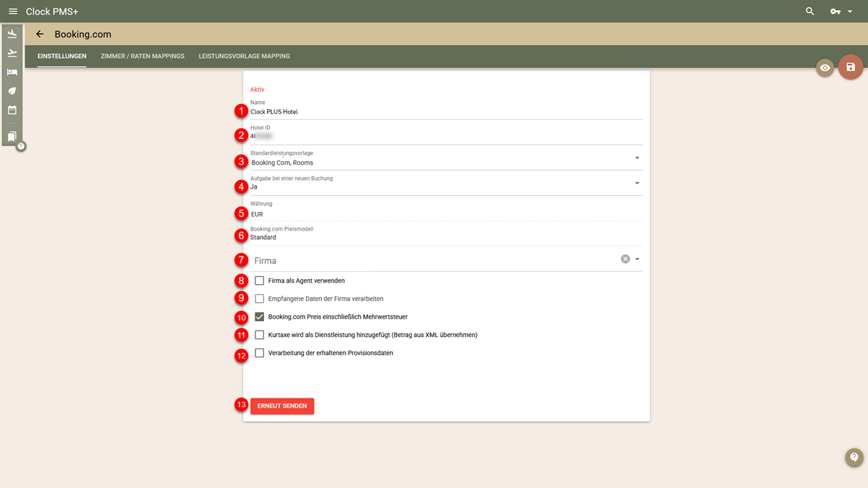Screen dimensions: 868x488
Task: Open the calendar sidebar icon
Action: [12, 111]
